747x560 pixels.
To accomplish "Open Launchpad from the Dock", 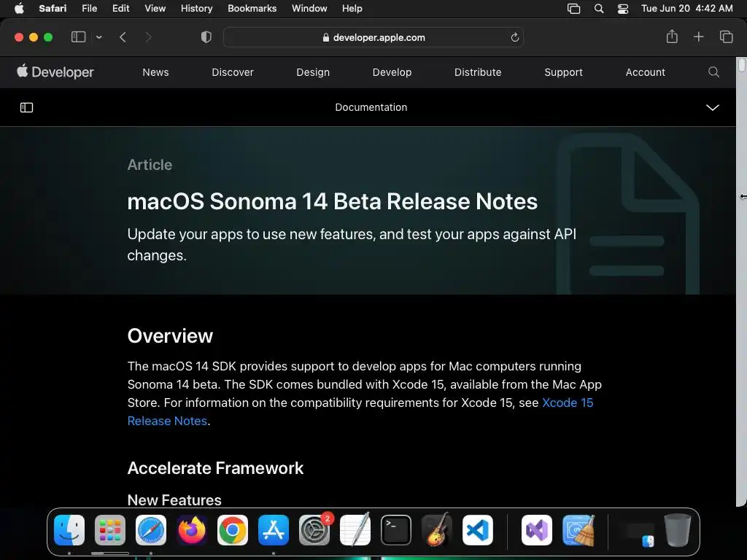I will (x=110, y=530).
